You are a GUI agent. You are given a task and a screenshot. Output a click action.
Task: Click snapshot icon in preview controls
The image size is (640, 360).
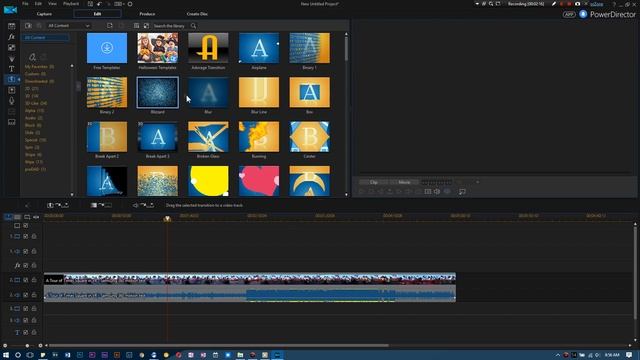(428, 191)
